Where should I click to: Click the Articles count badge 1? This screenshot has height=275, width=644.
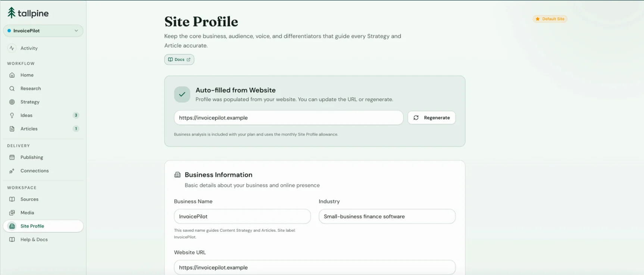point(76,129)
